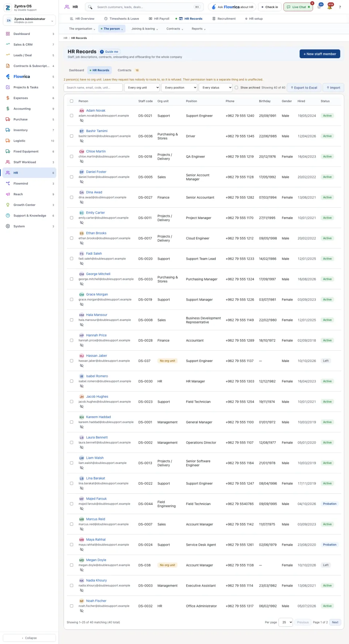The height and width of the screenshot is (644, 349).
Task: Switch to Timesheets & Leave tab
Action: pos(121,19)
